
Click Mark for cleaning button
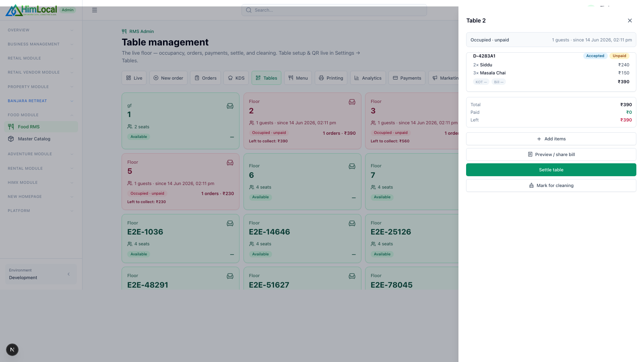point(551,185)
